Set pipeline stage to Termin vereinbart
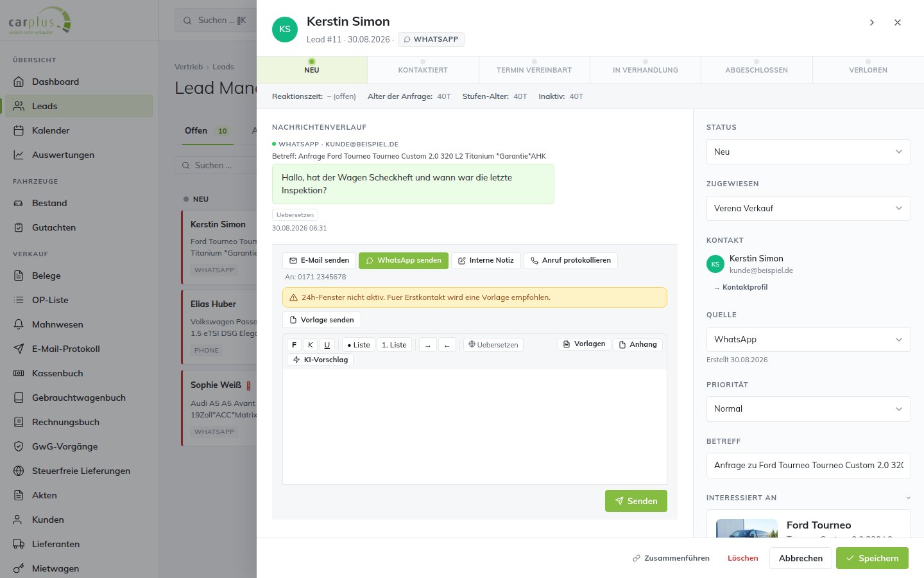924x578 pixels. coord(534,70)
